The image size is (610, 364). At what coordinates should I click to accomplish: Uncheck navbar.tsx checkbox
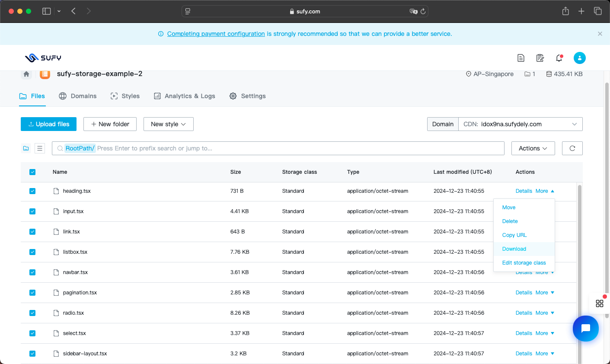(32, 272)
